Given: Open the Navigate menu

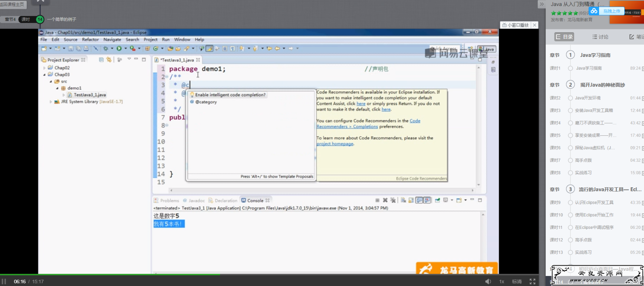Looking at the screenshot, I should pyautogui.click(x=112, y=40).
